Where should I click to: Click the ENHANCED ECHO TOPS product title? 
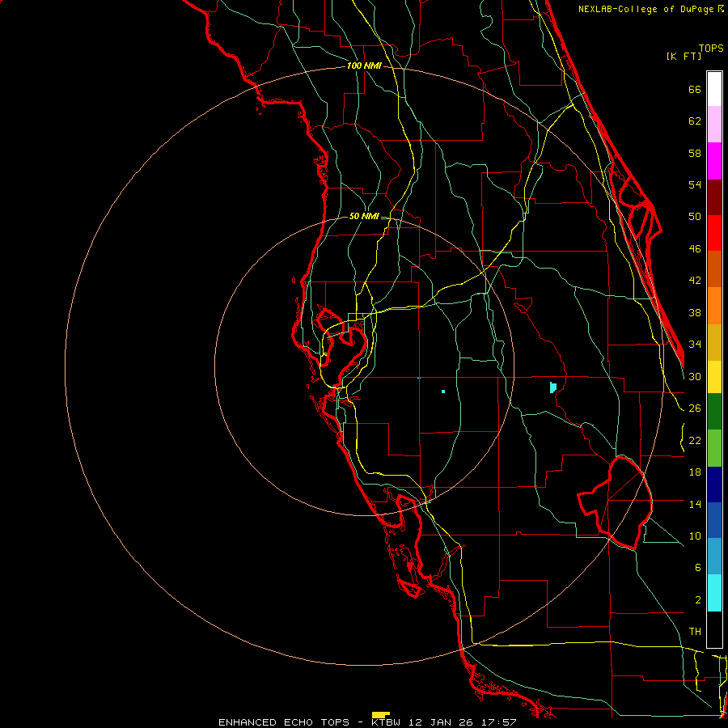[x=283, y=722]
